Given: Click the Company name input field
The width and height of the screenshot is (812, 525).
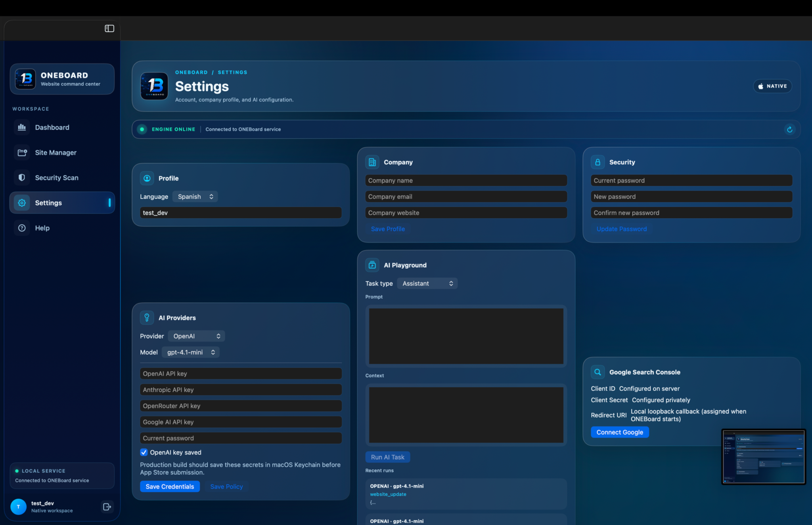Looking at the screenshot, I should (x=466, y=180).
